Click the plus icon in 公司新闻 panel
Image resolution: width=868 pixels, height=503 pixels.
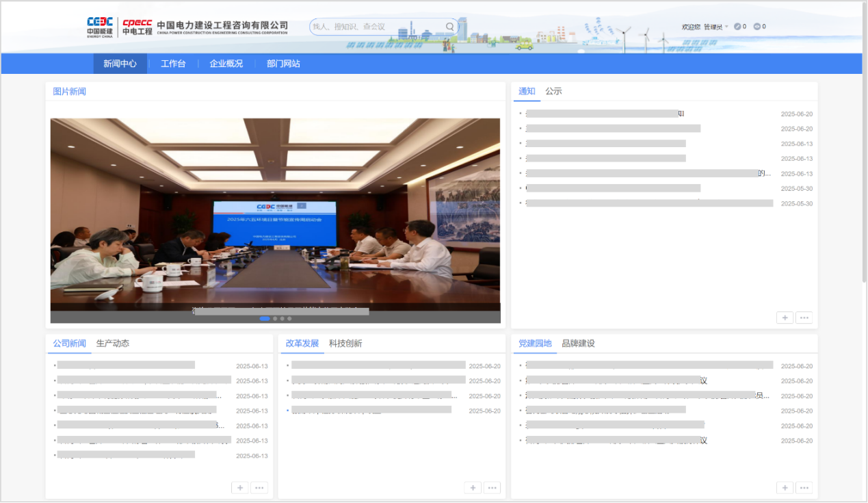[x=240, y=487]
